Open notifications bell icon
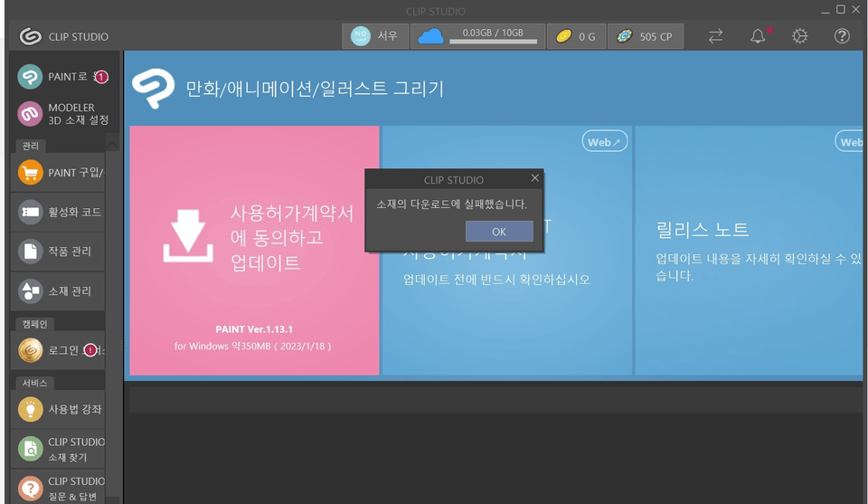868x504 pixels. point(758,36)
